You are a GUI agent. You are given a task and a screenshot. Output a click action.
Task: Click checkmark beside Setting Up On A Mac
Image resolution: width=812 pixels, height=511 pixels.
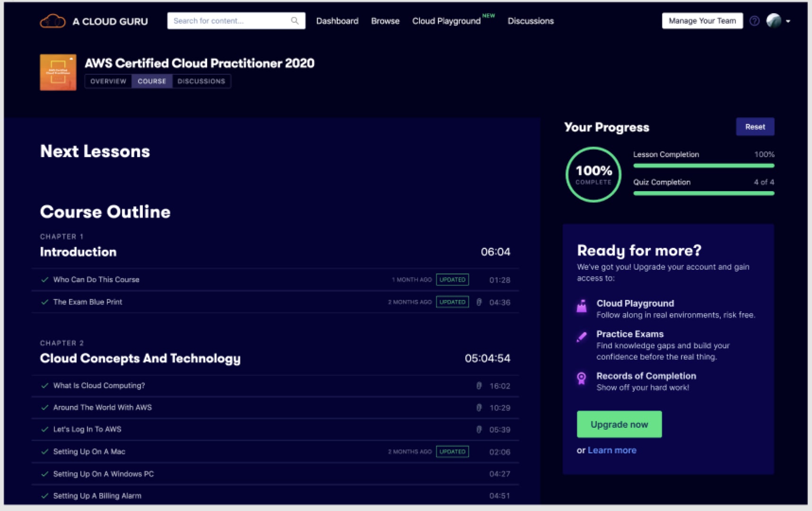pyautogui.click(x=45, y=451)
